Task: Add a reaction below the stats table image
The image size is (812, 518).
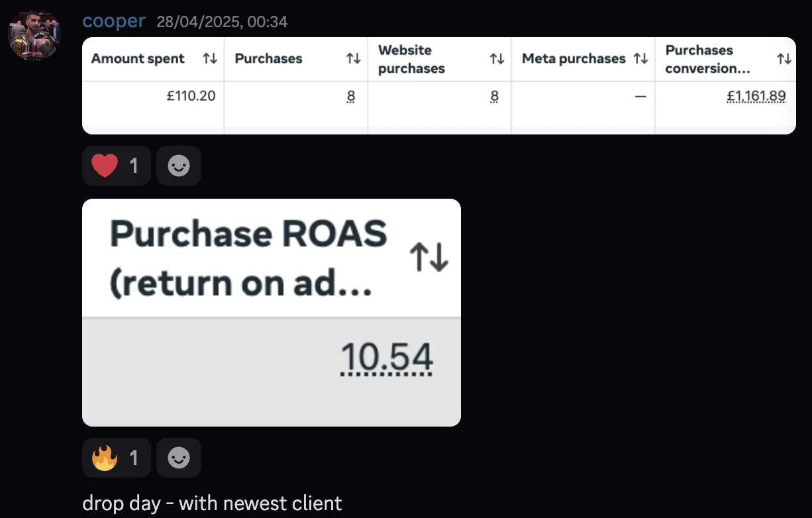Action: point(179,166)
